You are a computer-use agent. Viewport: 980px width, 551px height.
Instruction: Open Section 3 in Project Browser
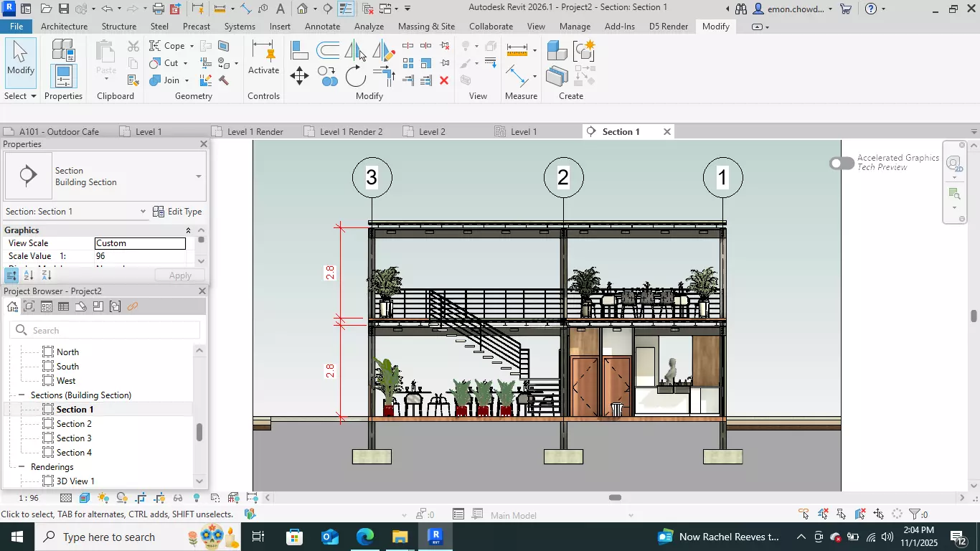(74, 438)
